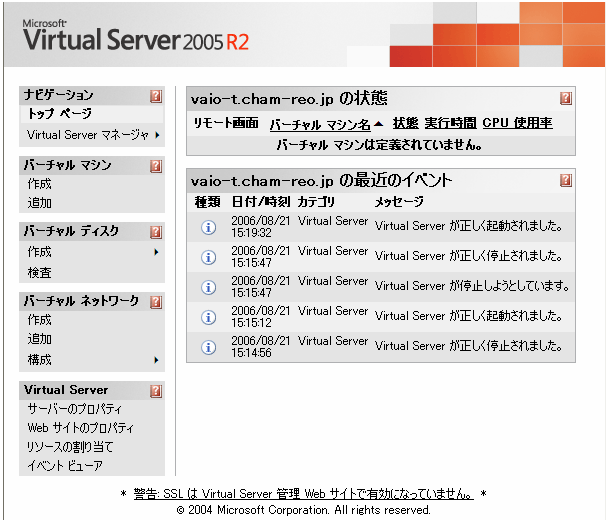
Task: Click vaio-t.cham-reo.jp の状態 heading
Action: click(x=289, y=98)
